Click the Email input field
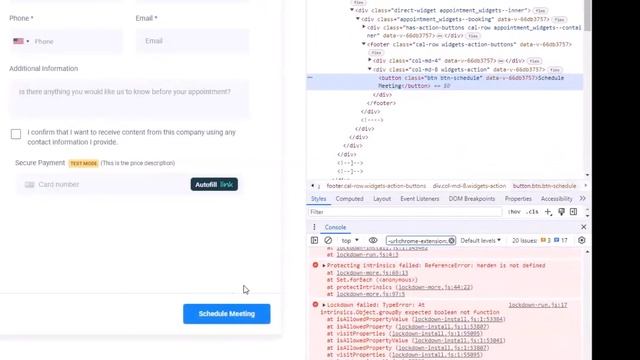This screenshot has height=360, width=640. (193, 41)
